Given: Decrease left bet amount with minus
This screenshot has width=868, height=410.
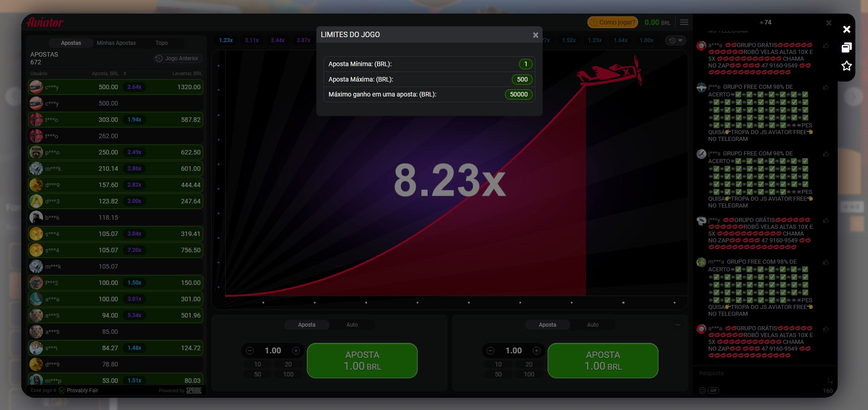Looking at the screenshot, I should tap(250, 351).
